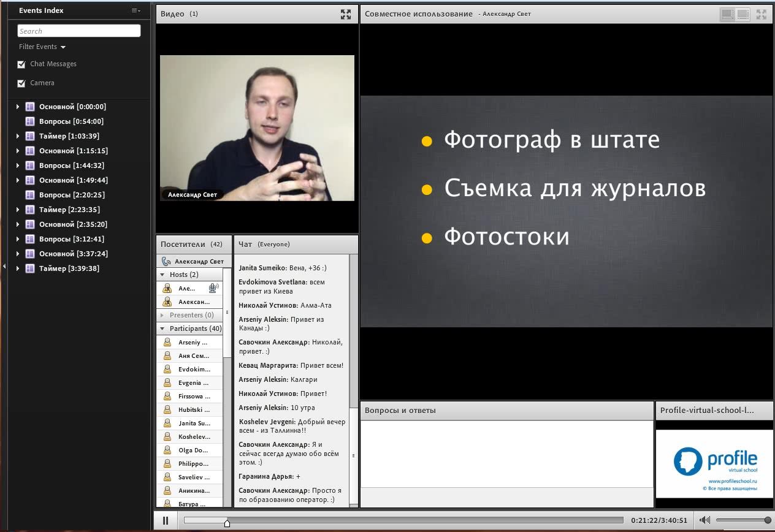The image size is (775, 532).
Task: Uncheck the Chat Messages checkbox
Action: pos(21,64)
